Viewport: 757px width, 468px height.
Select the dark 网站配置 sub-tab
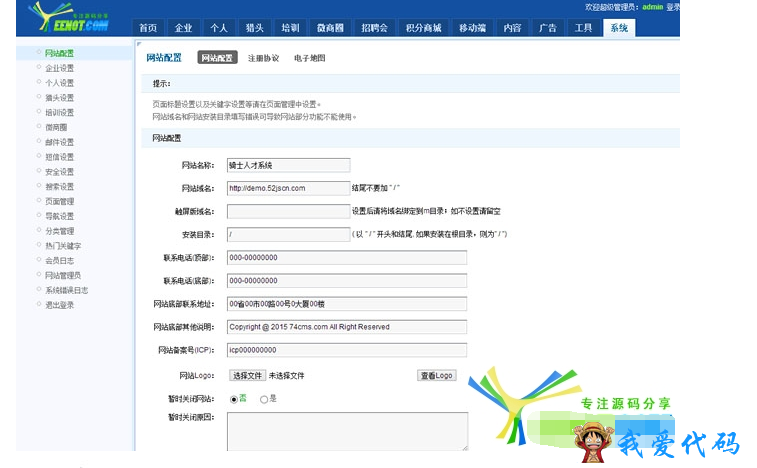click(x=217, y=58)
